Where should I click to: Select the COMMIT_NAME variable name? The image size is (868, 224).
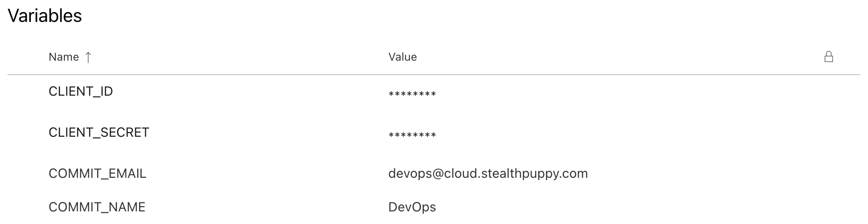tap(97, 207)
